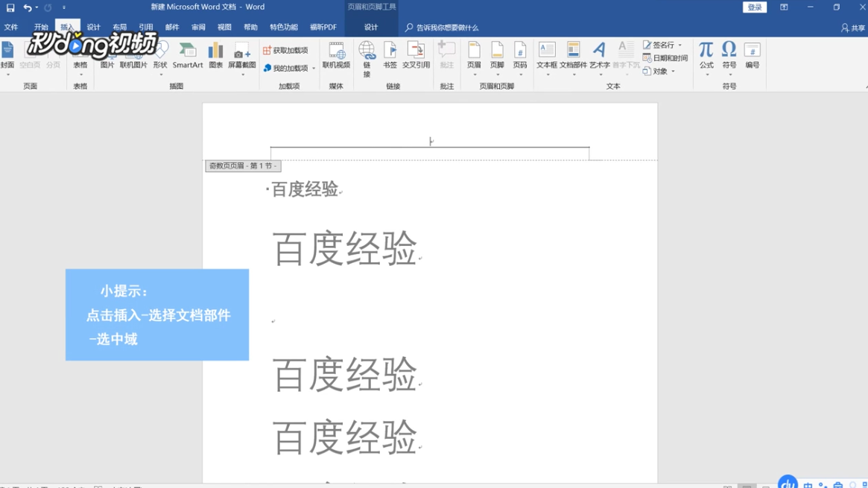The height and width of the screenshot is (488, 868).
Task: Insert a 交叉引用 cross-reference
Action: [416, 55]
